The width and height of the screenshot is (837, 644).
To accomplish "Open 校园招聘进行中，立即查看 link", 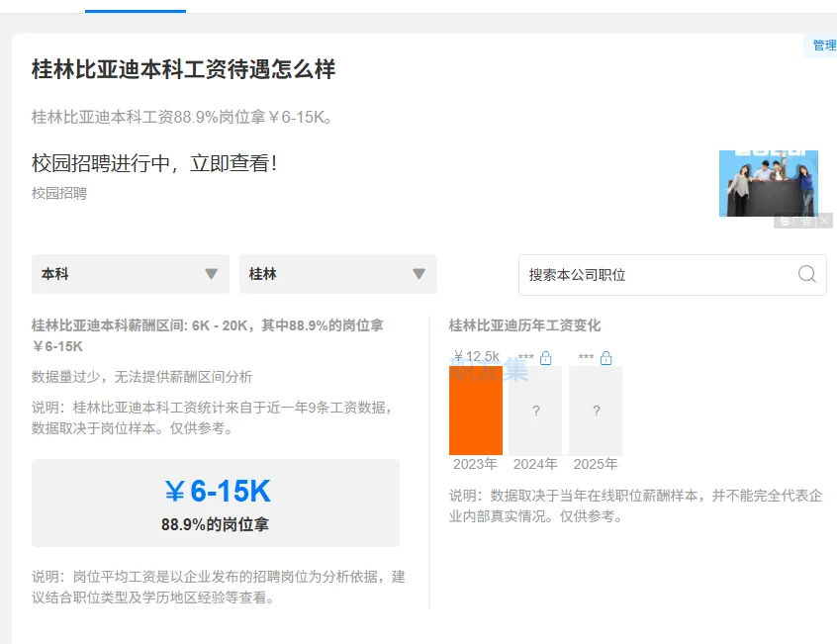I will tap(154, 163).
